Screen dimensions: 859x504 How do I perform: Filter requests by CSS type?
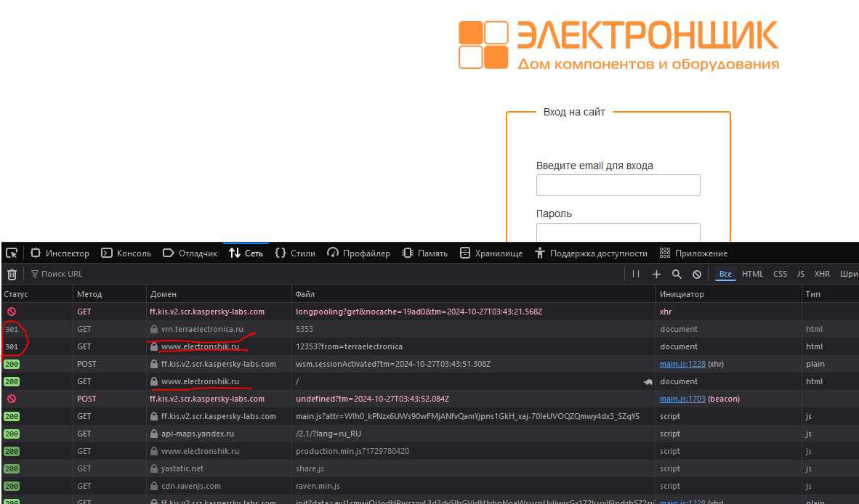[x=780, y=275]
